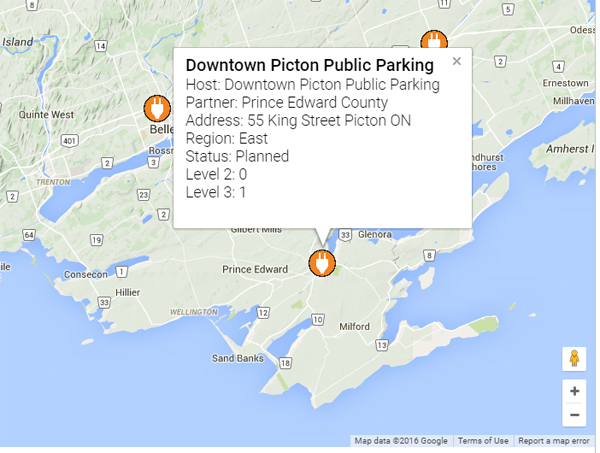Click Report a map error link
This screenshot has height=453, width=600.
tap(554, 441)
